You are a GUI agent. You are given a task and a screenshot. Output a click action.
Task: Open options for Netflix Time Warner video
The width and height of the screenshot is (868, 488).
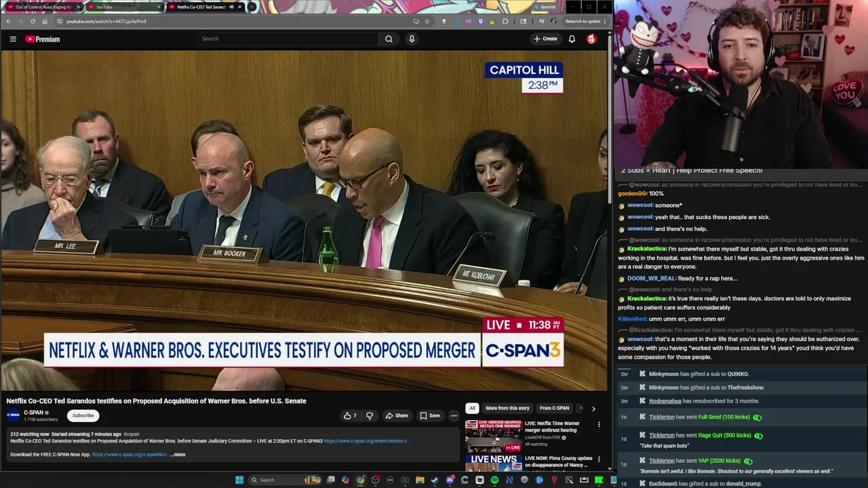(599, 424)
